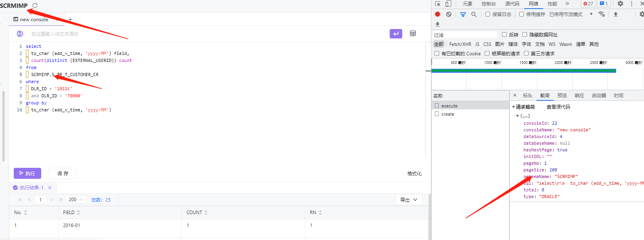The height and width of the screenshot is (240, 644).
Task: Stop recording network log
Action: (x=438, y=14)
